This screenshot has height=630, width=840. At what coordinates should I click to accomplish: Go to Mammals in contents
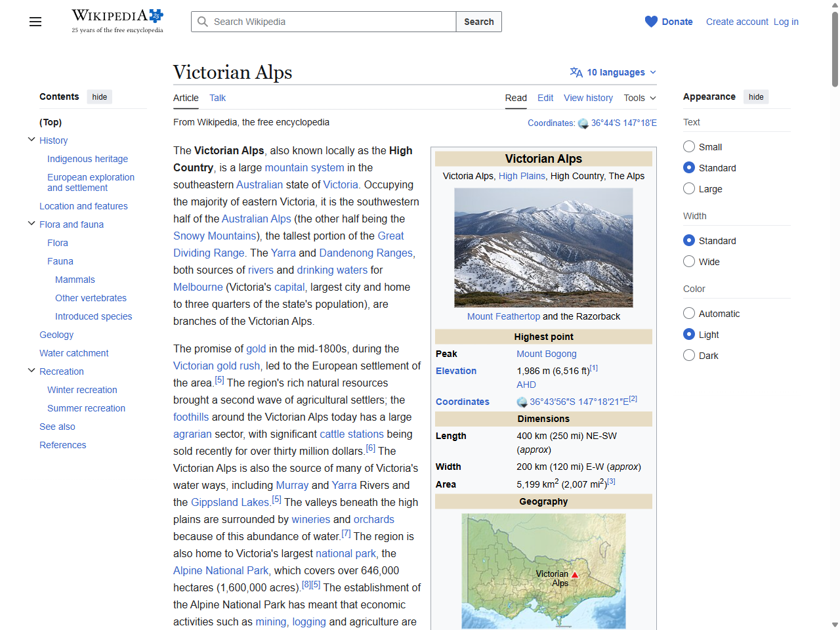coord(75,280)
